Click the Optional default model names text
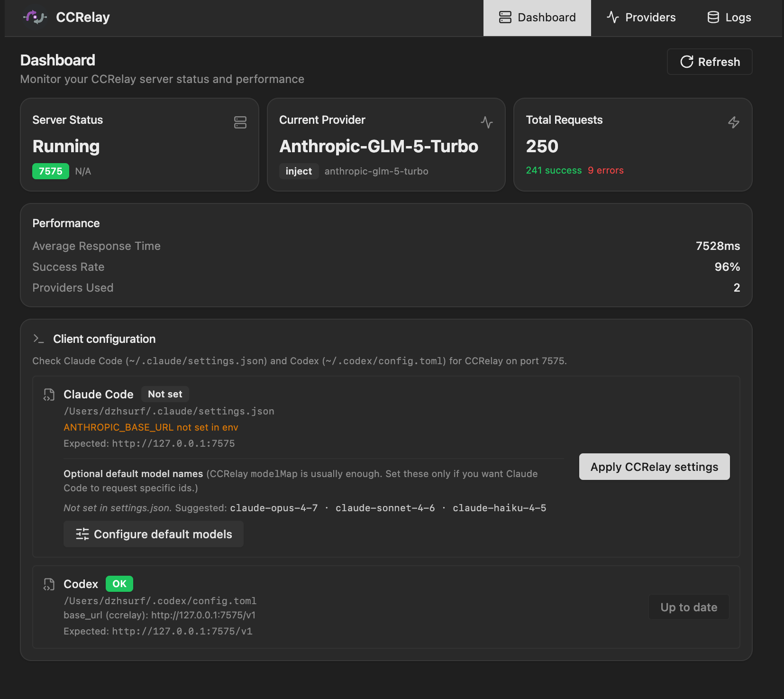This screenshot has width=784, height=699. pos(133,474)
